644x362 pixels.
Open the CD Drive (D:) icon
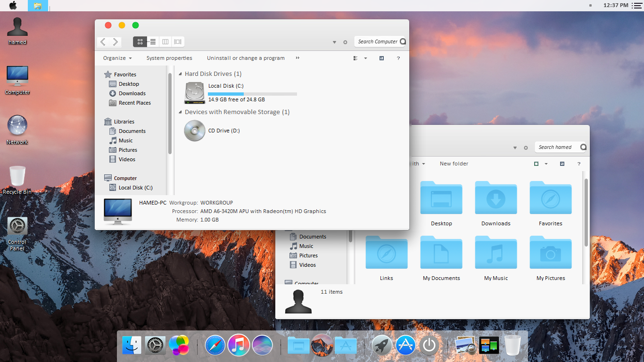[x=195, y=131]
